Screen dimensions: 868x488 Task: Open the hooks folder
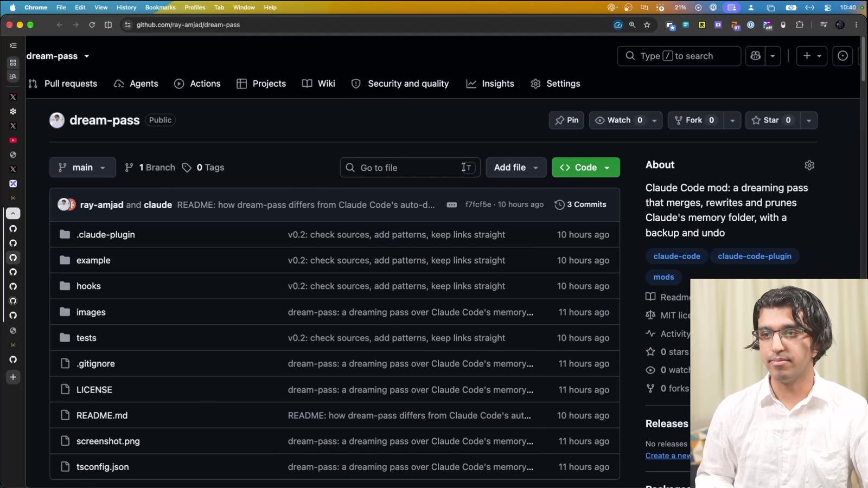click(88, 286)
